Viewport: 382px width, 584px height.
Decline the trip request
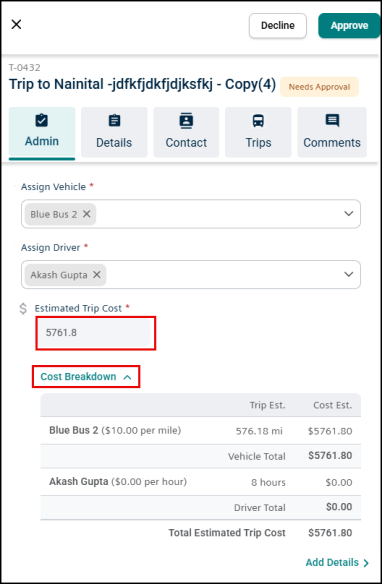click(278, 26)
